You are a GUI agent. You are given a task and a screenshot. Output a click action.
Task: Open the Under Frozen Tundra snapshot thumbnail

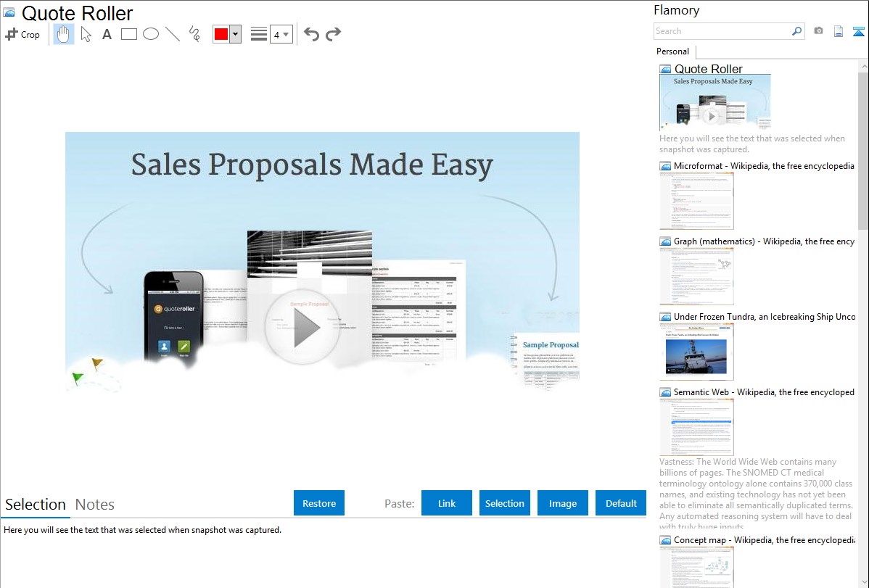[x=696, y=352]
